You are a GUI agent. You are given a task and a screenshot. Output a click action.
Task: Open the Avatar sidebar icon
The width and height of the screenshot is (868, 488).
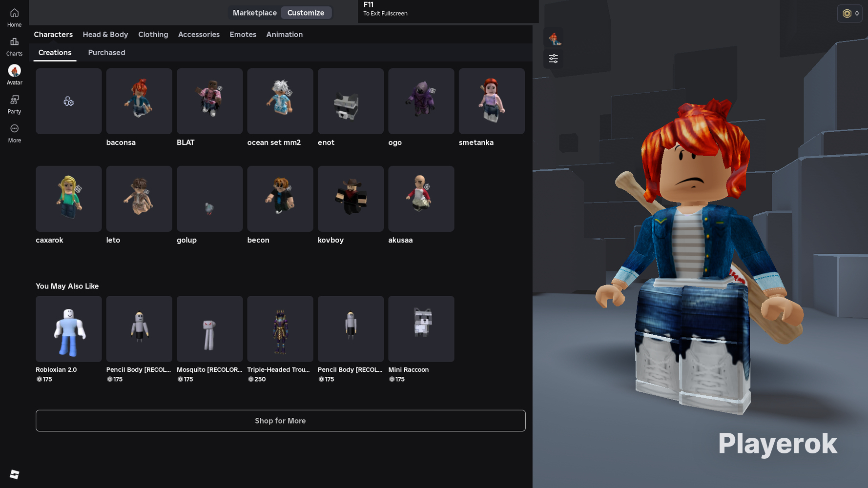(x=14, y=75)
